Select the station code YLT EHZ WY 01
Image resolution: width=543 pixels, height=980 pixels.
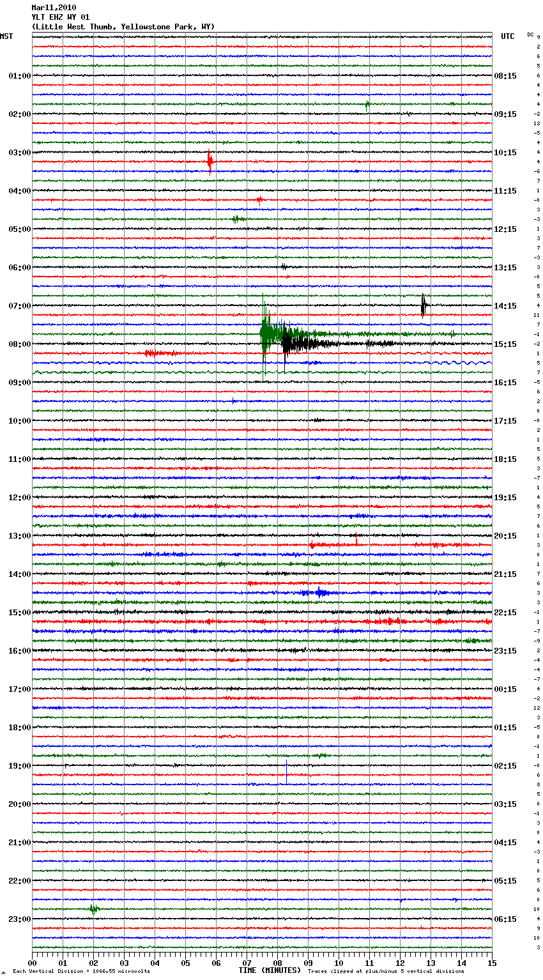click(x=61, y=17)
